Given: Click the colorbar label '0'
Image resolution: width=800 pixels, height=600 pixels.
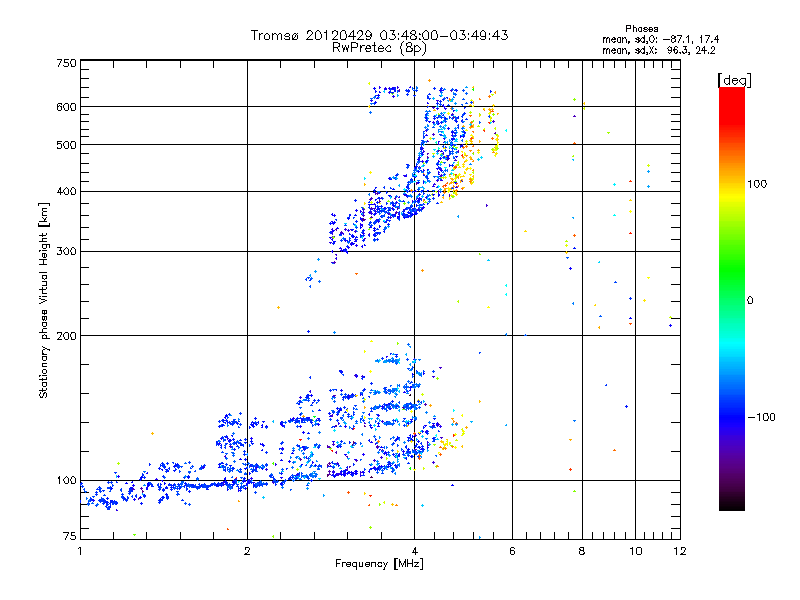Looking at the screenshot, I should click(750, 300).
